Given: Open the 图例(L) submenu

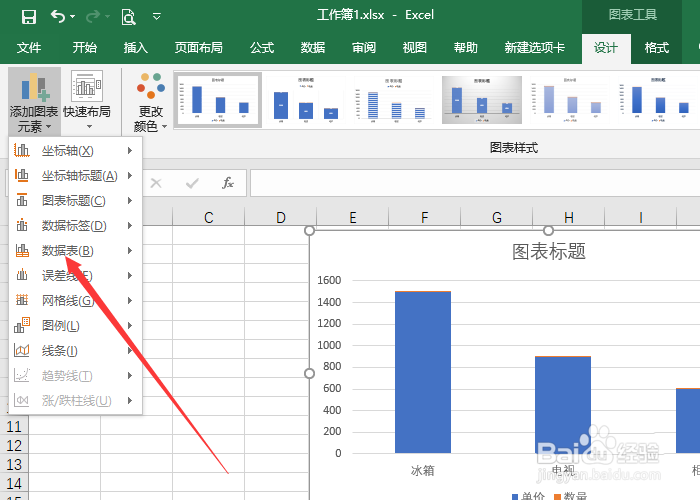Looking at the screenshot, I should pyautogui.click(x=75, y=326).
